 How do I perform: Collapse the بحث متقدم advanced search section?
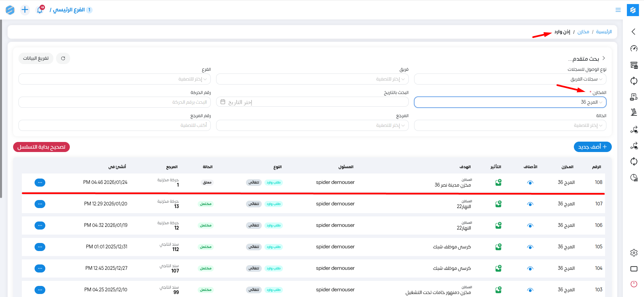[x=603, y=58]
